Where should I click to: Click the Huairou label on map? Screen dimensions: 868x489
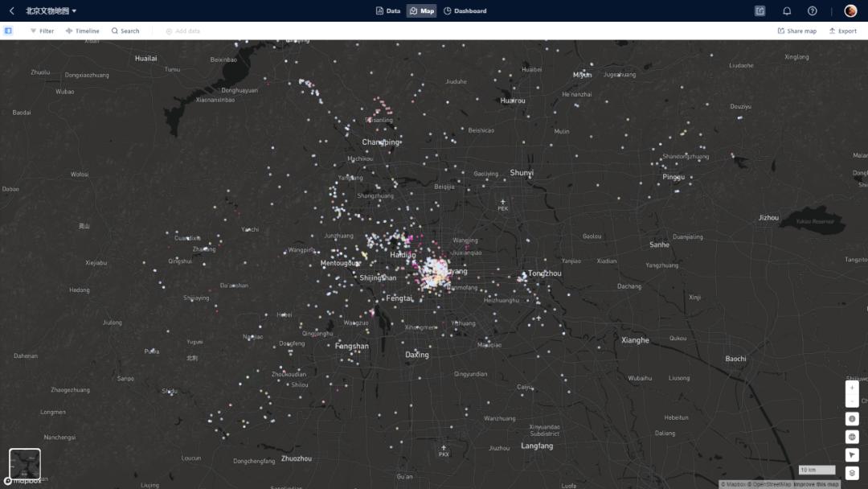point(513,101)
